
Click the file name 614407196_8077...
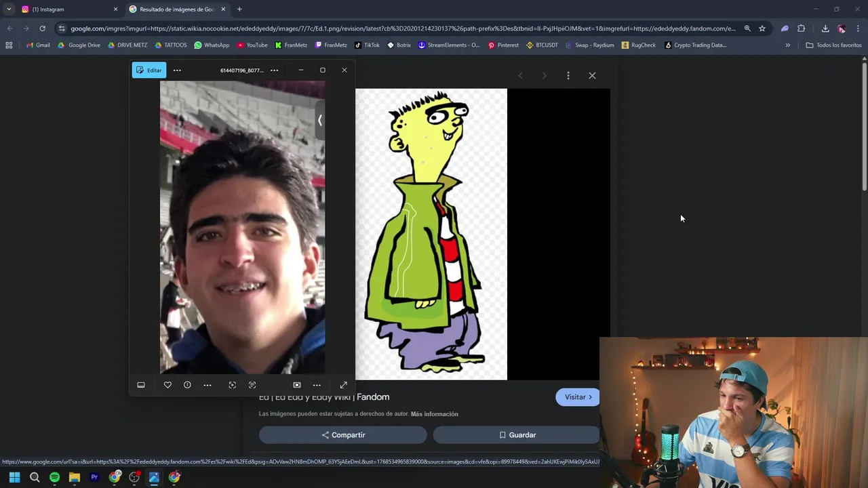coord(241,70)
